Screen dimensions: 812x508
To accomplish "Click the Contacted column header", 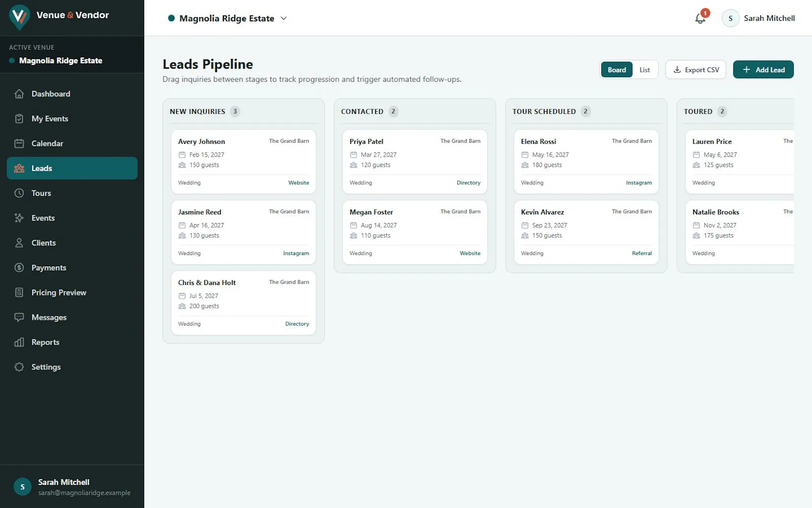I will click(x=362, y=112).
